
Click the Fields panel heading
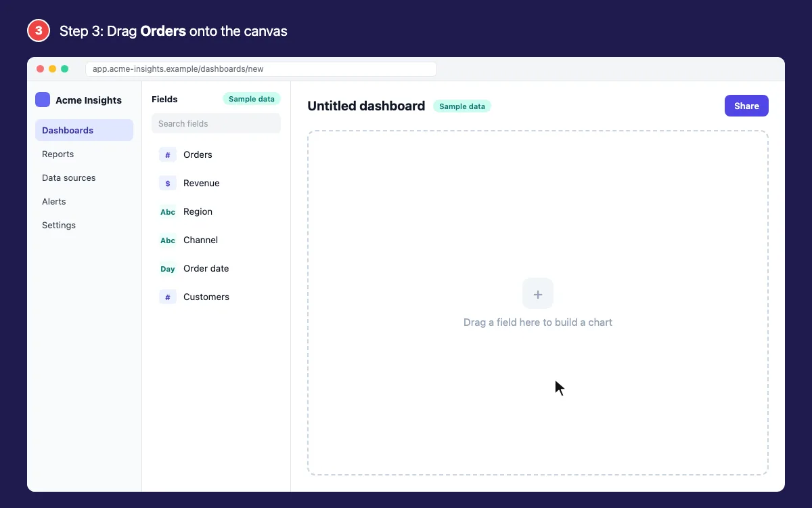(164, 99)
